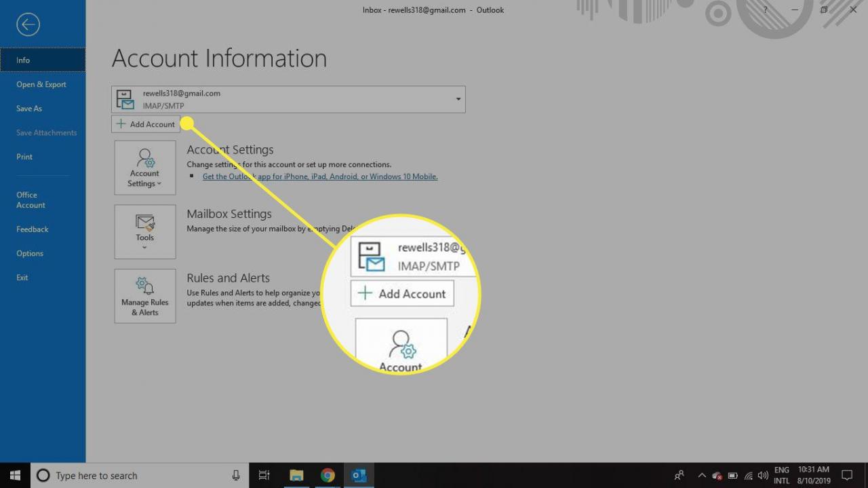Open the People icon in system tray
Screen dimensions: 868x488
pos(679,475)
